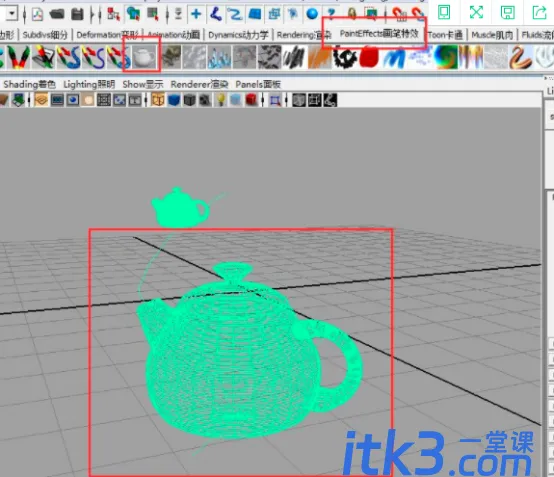Click the lock selection icon
Viewport: 554px width, 477px height.
pyautogui.click(x=352, y=13)
